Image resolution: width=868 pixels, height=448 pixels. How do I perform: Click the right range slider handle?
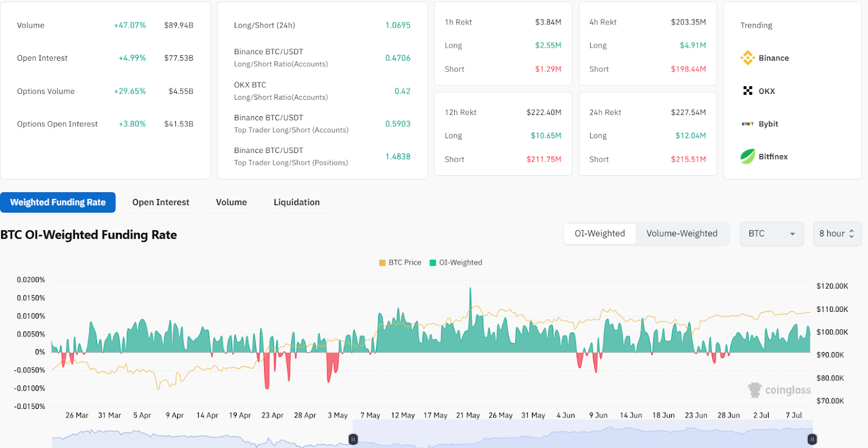pos(812,439)
